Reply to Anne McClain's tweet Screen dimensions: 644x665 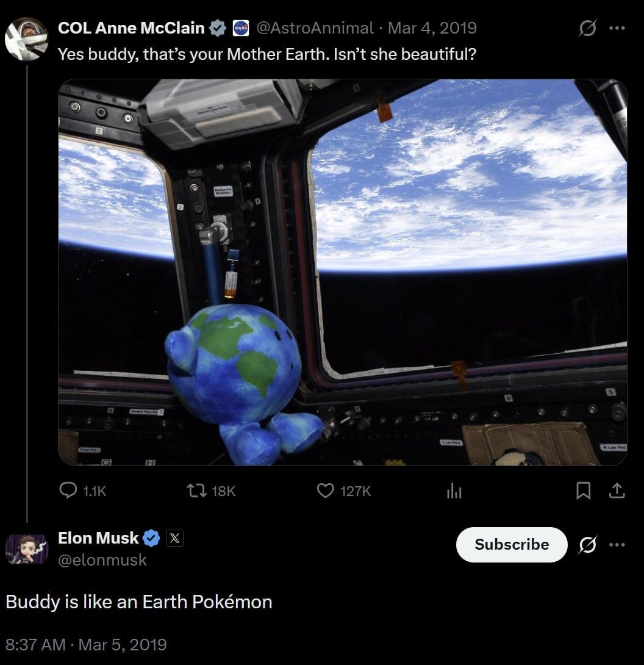(x=69, y=491)
